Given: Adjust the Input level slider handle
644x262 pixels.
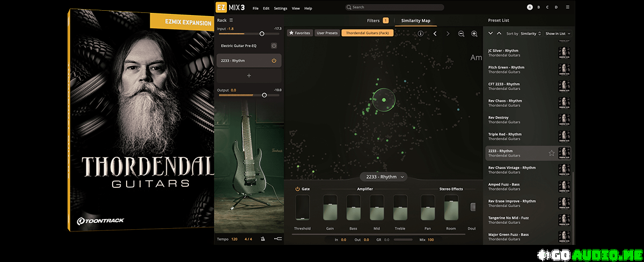Looking at the screenshot, I should [x=262, y=33].
